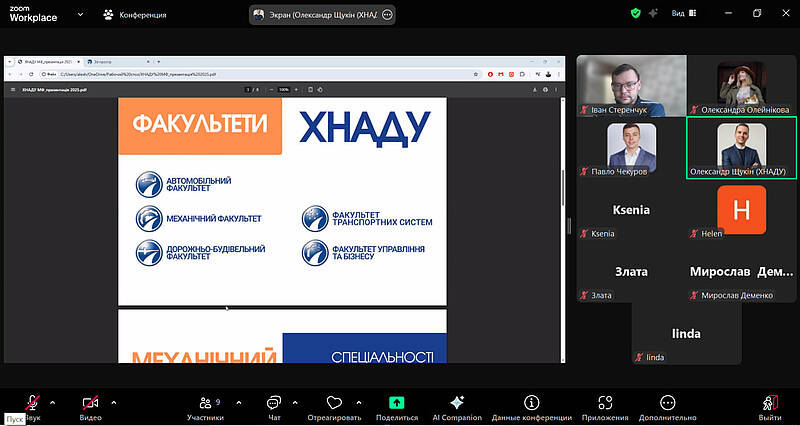Open the Конференция tab at top
This screenshot has width=800, height=426.
[135, 15]
